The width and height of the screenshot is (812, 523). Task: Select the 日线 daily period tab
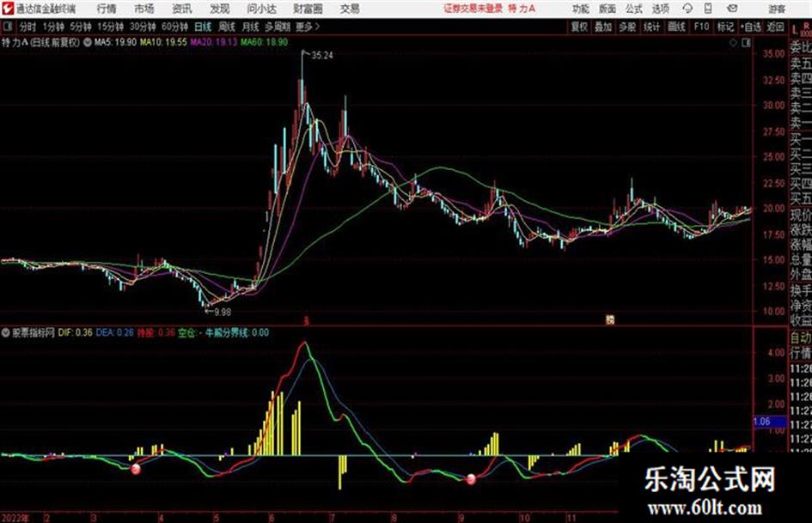[203, 27]
